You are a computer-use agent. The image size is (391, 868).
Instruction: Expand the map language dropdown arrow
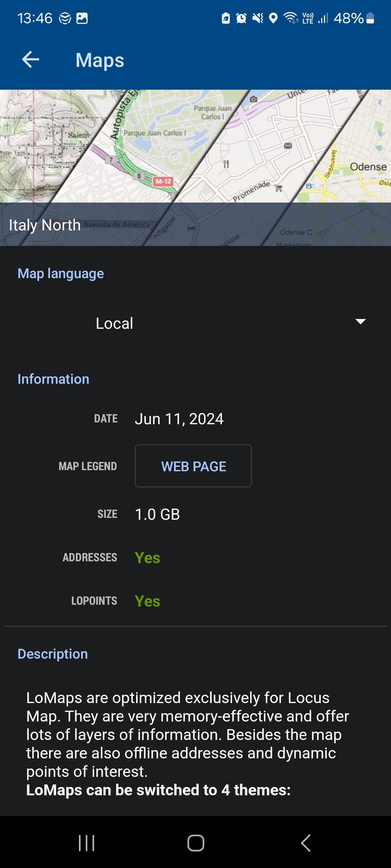(361, 322)
